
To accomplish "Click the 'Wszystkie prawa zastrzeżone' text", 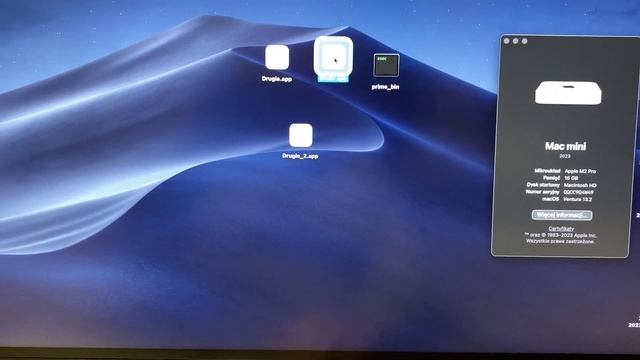I will pyautogui.click(x=560, y=241).
